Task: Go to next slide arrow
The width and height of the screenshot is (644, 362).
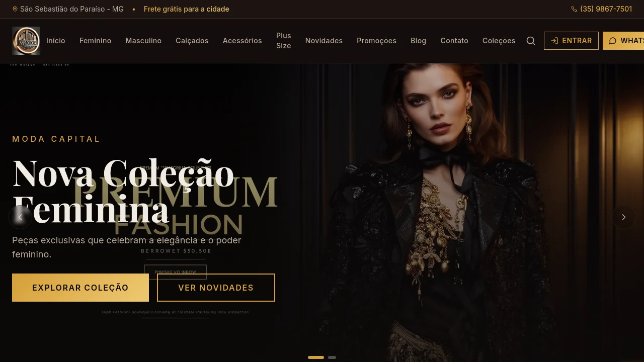Action: [624, 217]
